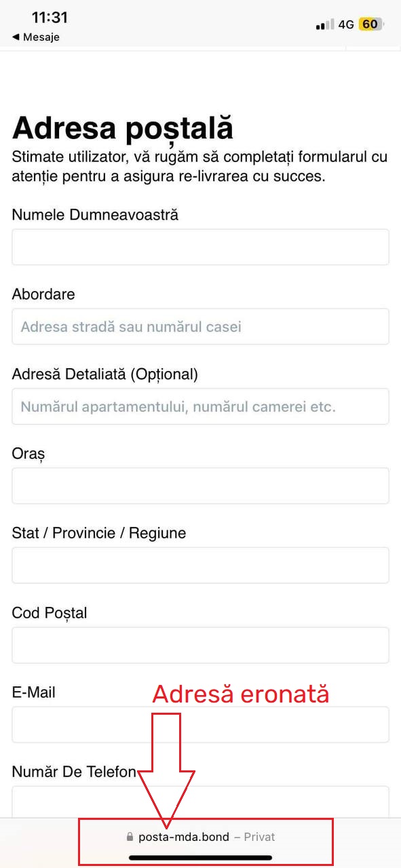Focus the Oraș input field

tap(200, 486)
